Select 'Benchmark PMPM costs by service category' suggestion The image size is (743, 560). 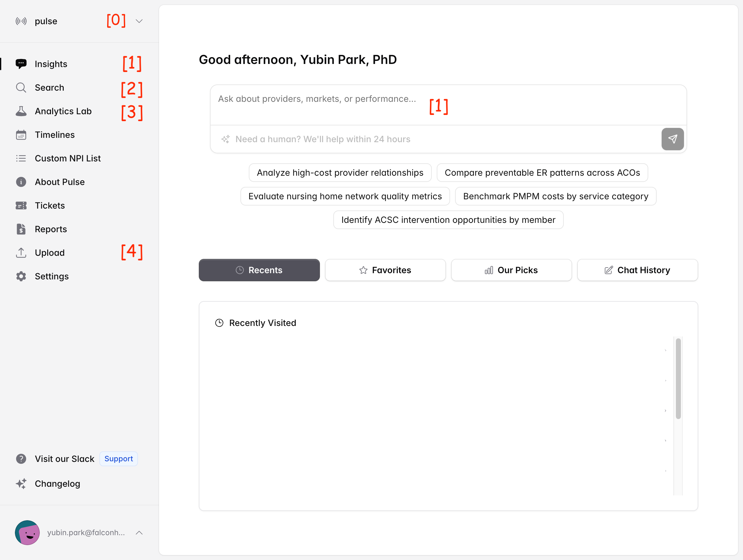(556, 196)
